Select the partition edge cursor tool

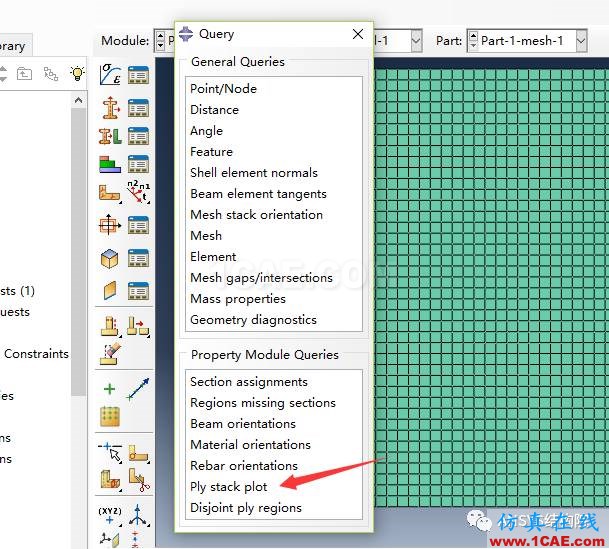[x=110, y=453]
